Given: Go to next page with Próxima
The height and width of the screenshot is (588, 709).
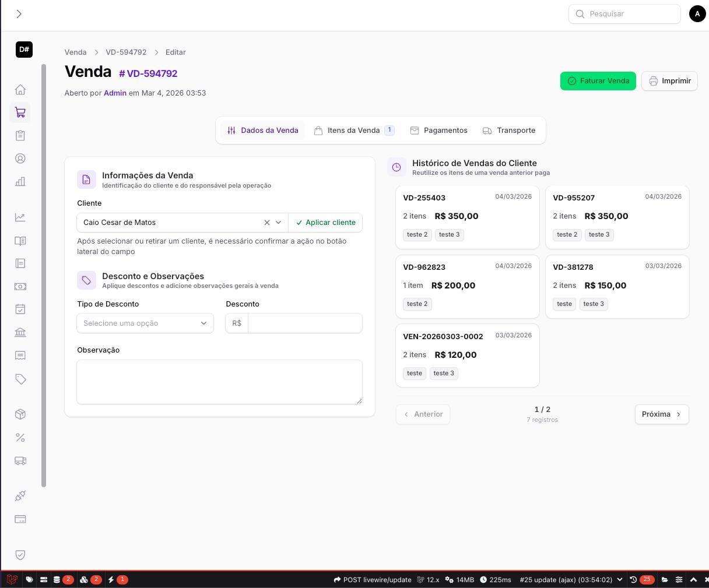Looking at the screenshot, I should [x=661, y=414].
